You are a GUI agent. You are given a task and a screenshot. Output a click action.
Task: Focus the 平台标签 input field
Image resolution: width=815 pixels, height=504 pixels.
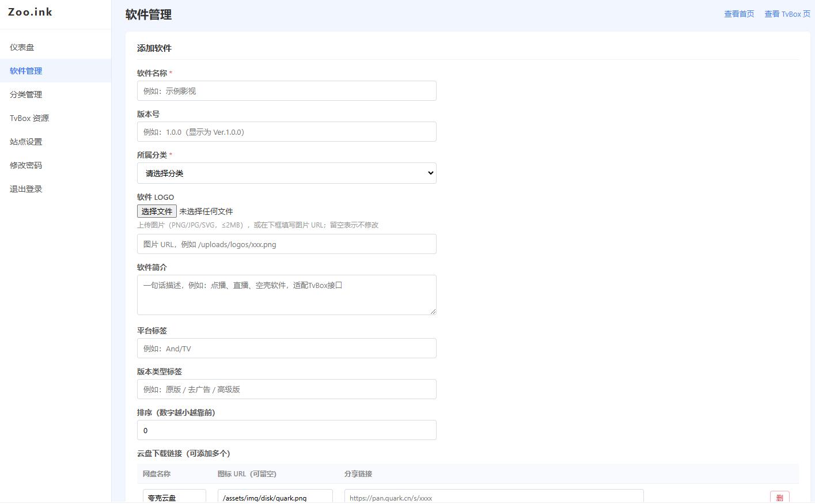click(x=287, y=348)
